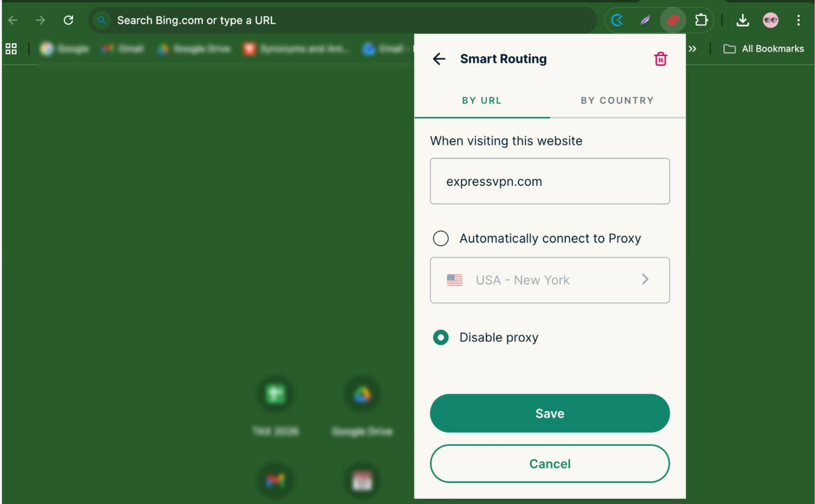Switch to the BY COUNTRY tab
The height and width of the screenshot is (504, 815).
click(617, 101)
